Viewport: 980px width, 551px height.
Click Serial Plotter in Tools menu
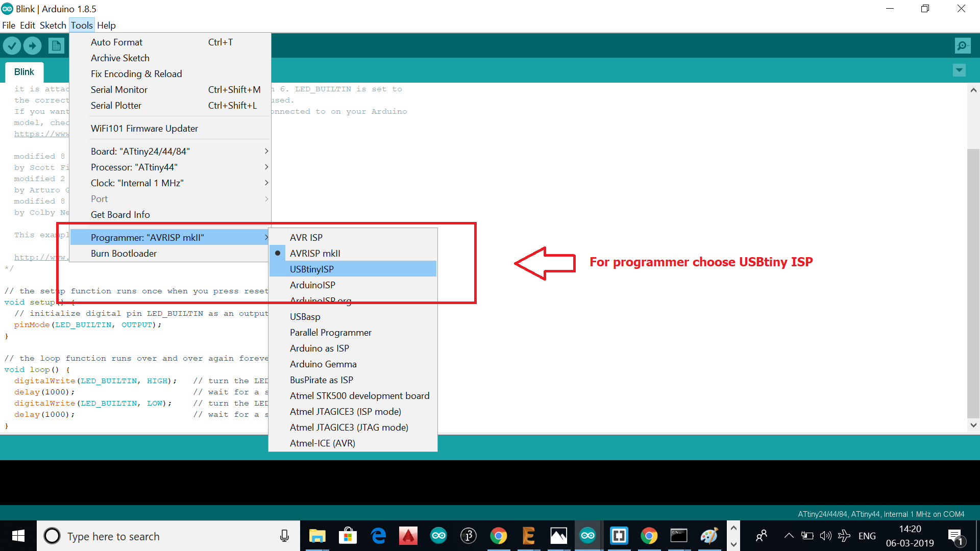(x=116, y=105)
